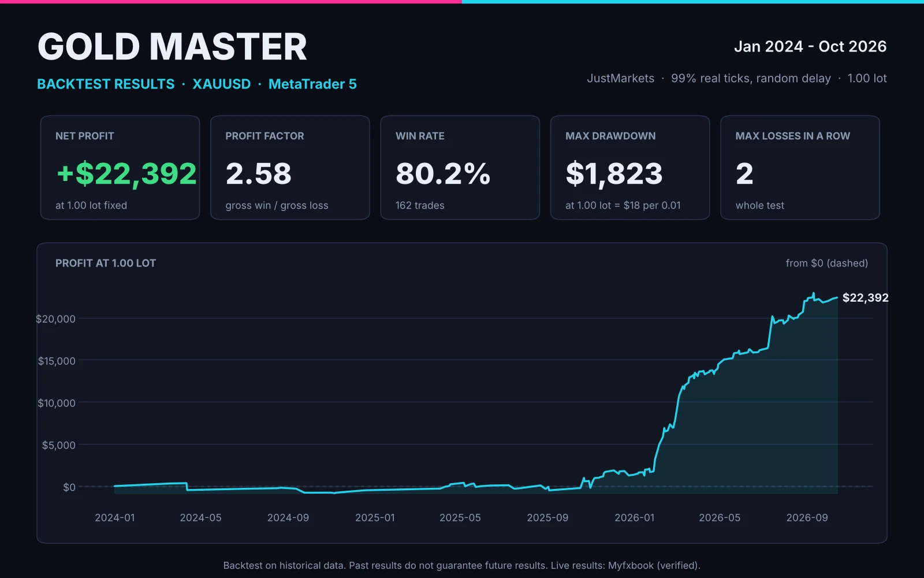
Task: Click the 2024-09 x-axis label
Action: (288, 518)
